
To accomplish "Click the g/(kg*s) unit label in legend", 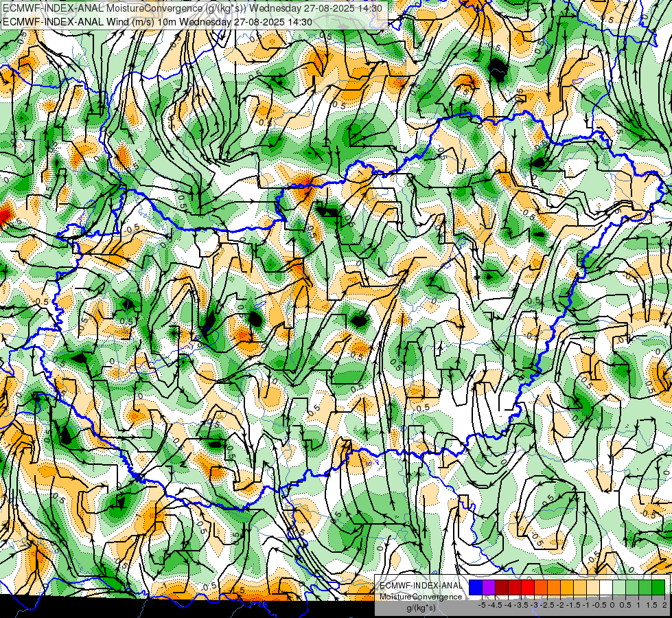I will coord(421,608).
